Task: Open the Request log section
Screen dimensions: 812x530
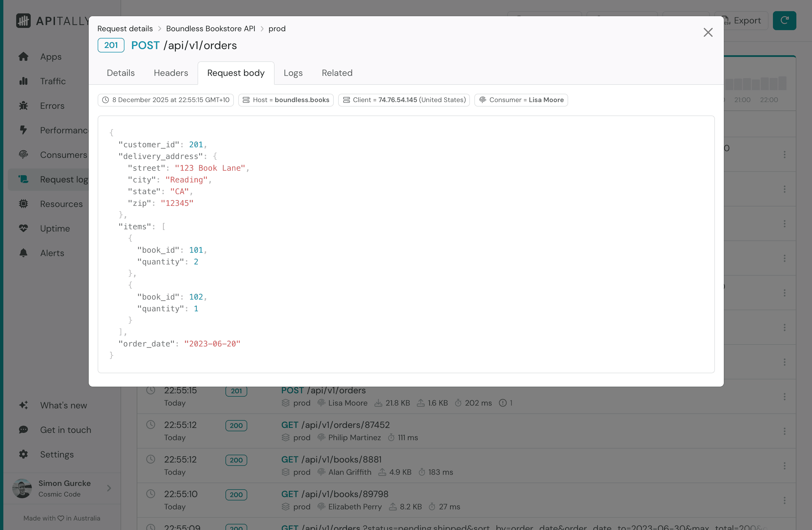Action: click(x=63, y=179)
